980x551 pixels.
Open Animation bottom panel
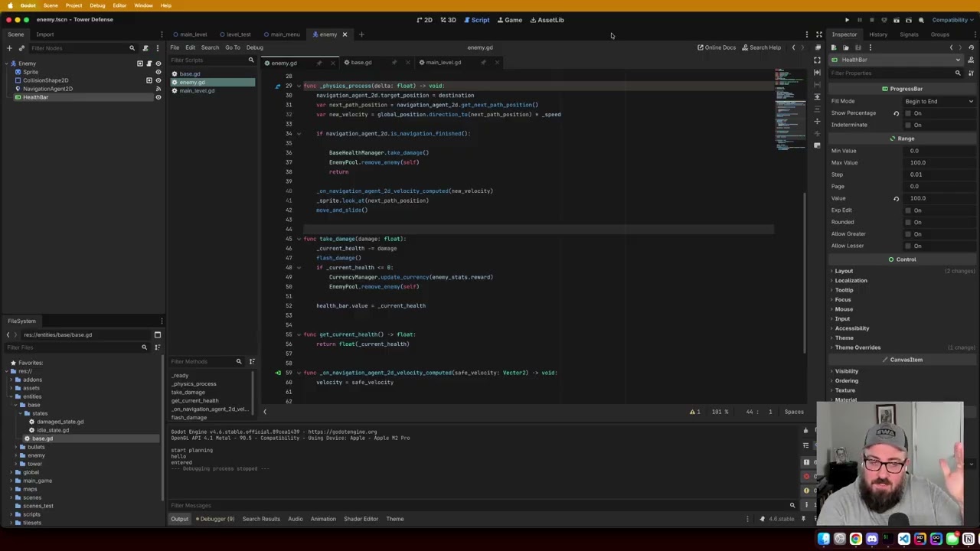tap(323, 519)
